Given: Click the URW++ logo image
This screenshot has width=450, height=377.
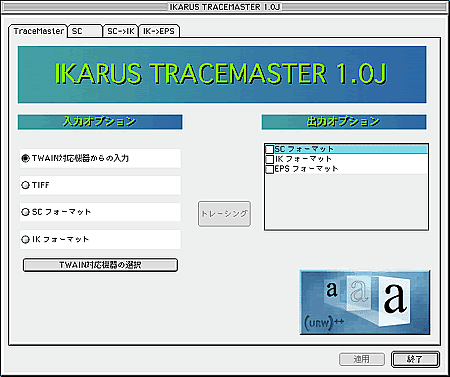Looking at the screenshot, I should pos(365,302).
